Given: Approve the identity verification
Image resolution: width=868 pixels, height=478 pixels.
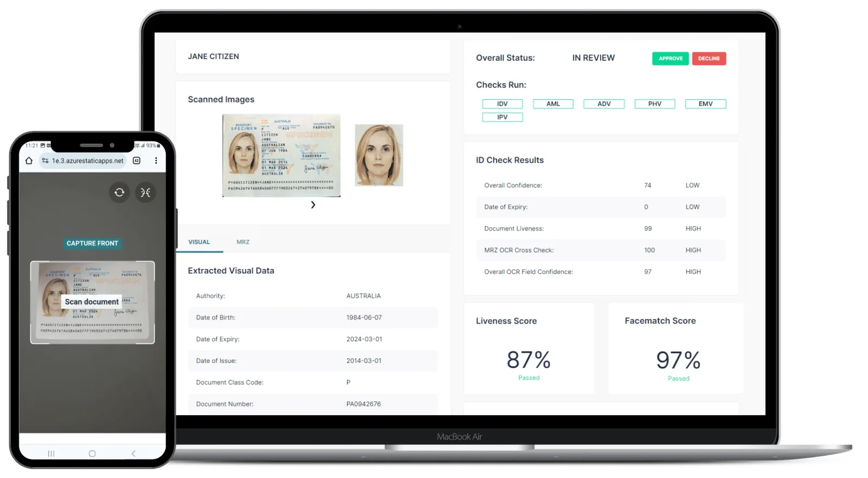Looking at the screenshot, I should tap(671, 59).
